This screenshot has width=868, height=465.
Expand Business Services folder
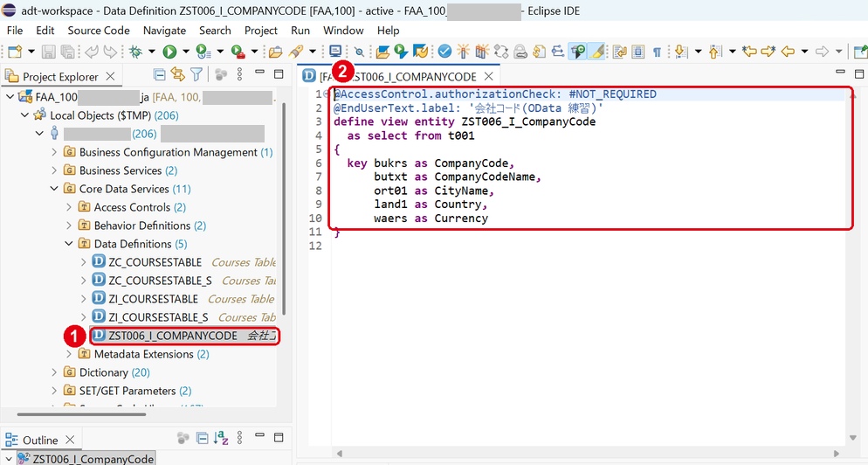(x=53, y=170)
